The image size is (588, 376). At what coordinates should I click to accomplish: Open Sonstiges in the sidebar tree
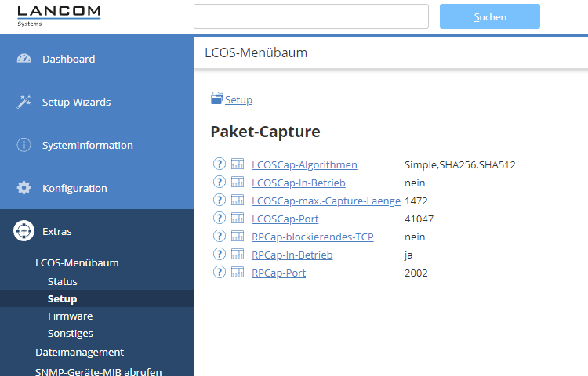pyautogui.click(x=70, y=333)
